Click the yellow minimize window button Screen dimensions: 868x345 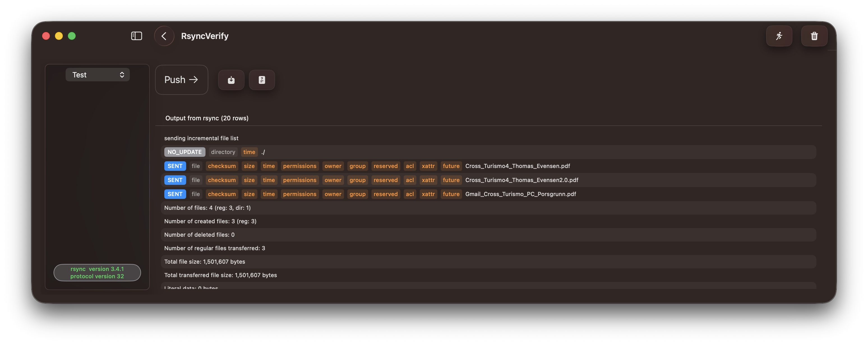tap(59, 36)
